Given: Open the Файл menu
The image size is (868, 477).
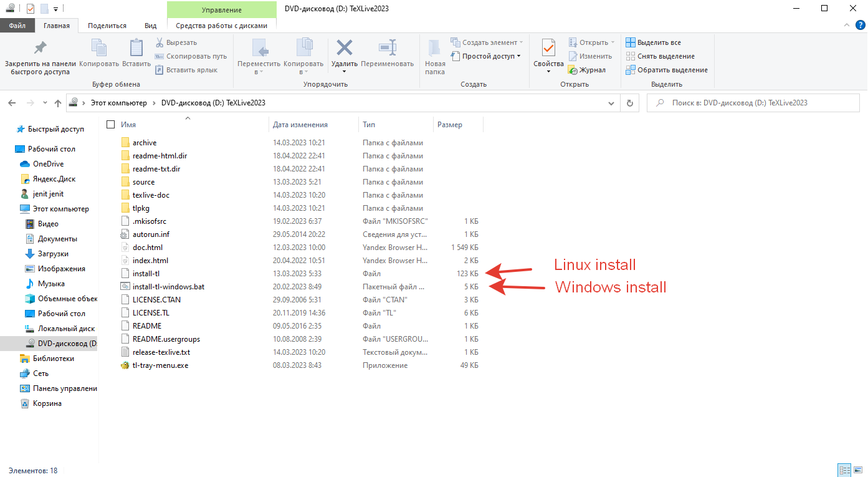Looking at the screenshot, I should tap(17, 26).
